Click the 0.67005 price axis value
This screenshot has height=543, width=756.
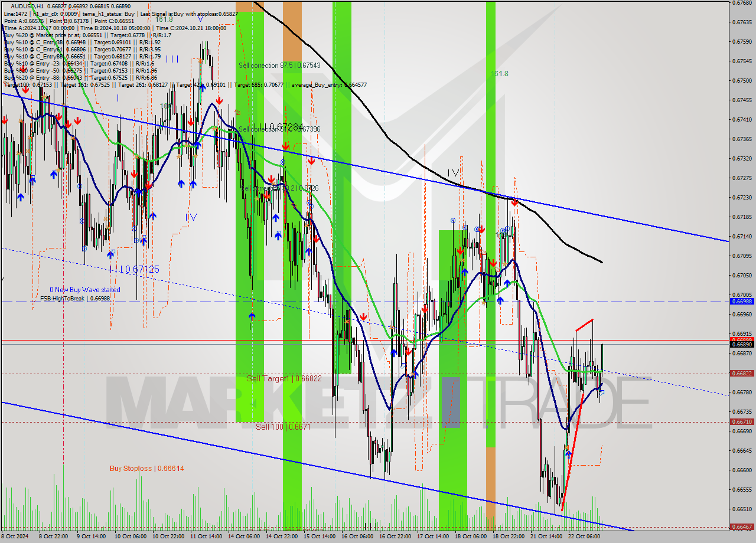[x=742, y=295]
